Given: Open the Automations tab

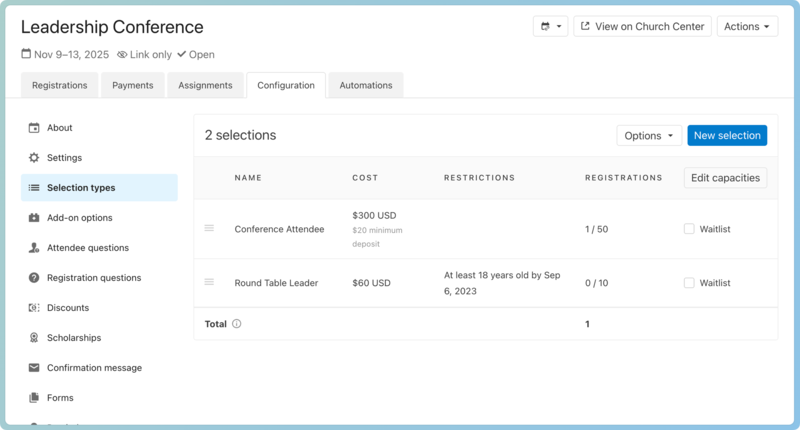Looking at the screenshot, I should (365, 86).
